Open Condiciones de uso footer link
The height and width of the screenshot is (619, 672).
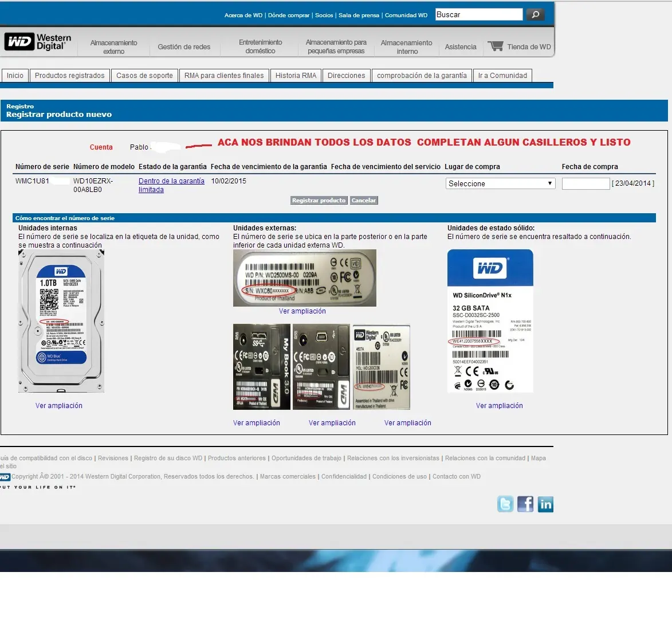399,477
